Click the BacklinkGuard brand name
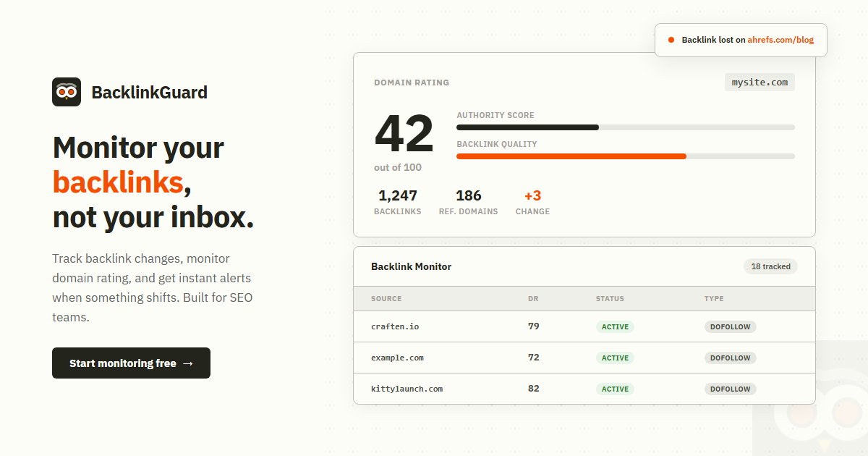The width and height of the screenshot is (868, 456). (x=149, y=93)
